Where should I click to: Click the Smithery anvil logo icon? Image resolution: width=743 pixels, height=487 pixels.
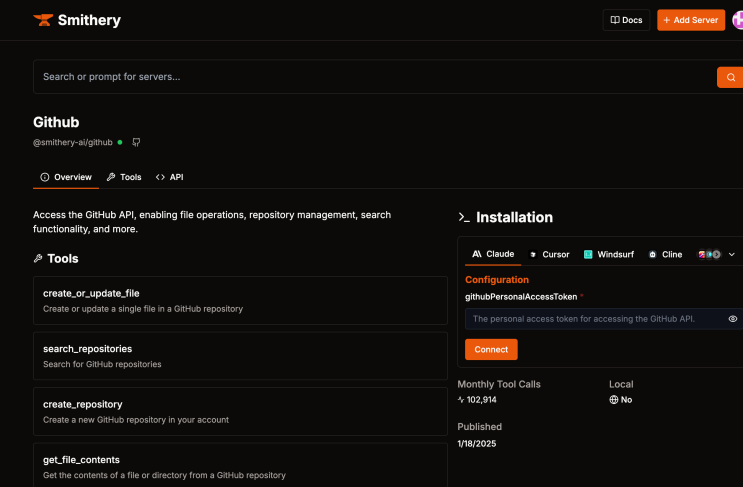[43, 20]
